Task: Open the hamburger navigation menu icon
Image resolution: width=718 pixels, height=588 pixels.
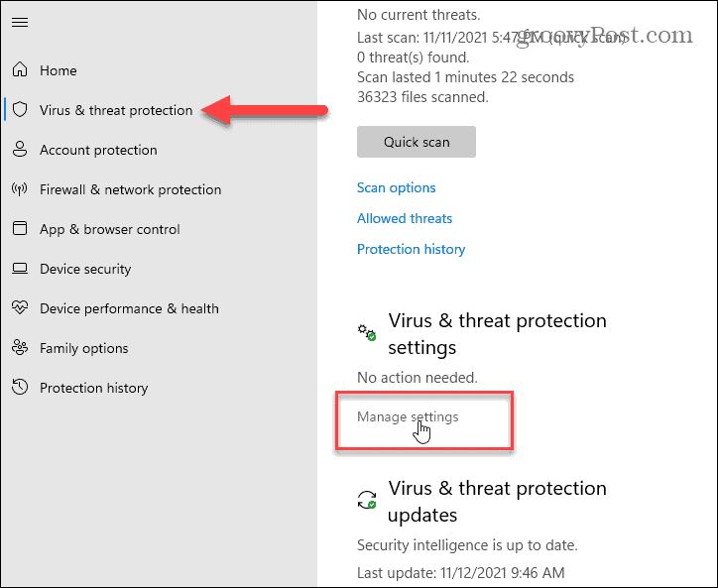Action: tap(20, 22)
